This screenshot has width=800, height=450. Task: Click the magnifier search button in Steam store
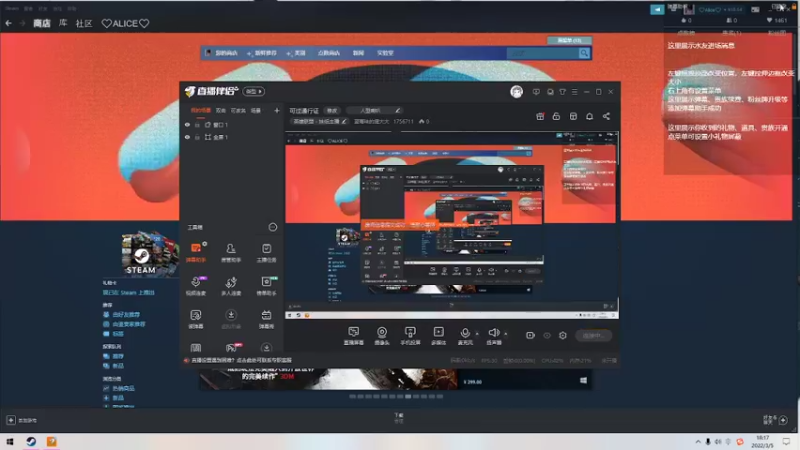click(x=584, y=53)
